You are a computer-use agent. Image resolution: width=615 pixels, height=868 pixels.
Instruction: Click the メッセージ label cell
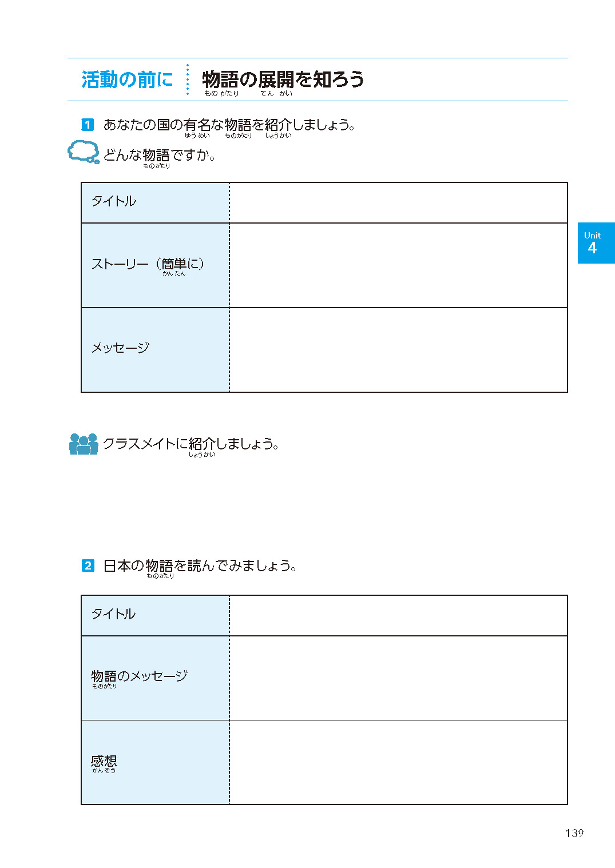coord(155,350)
